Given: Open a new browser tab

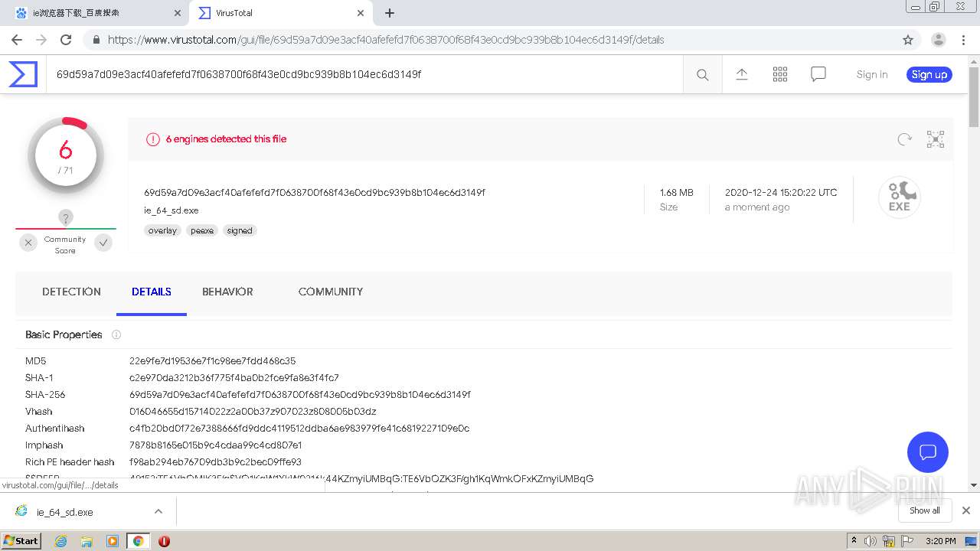Looking at the screenshot, I should point(389,13).
